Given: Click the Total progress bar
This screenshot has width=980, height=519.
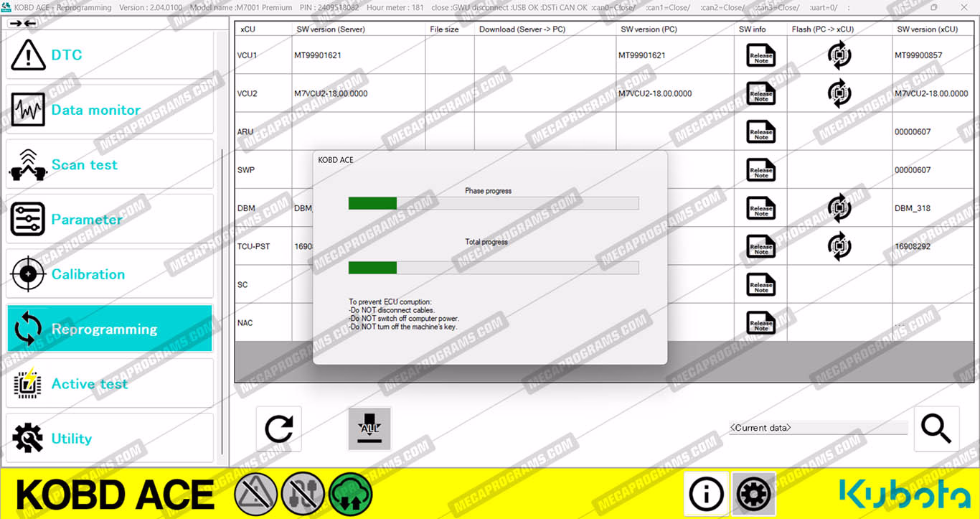Looking at the screenshot, I should click(x=494, y=268).
